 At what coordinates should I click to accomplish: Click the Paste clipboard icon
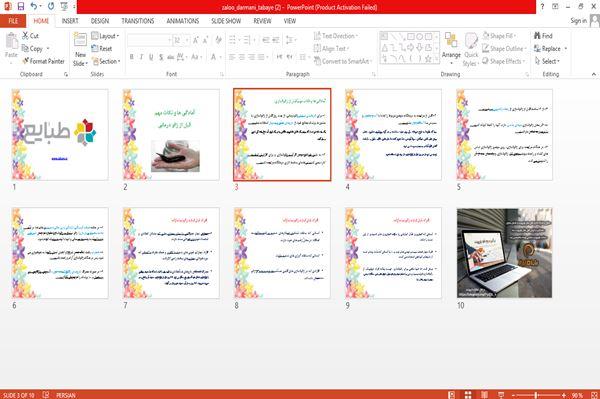[x=11, y=40]
